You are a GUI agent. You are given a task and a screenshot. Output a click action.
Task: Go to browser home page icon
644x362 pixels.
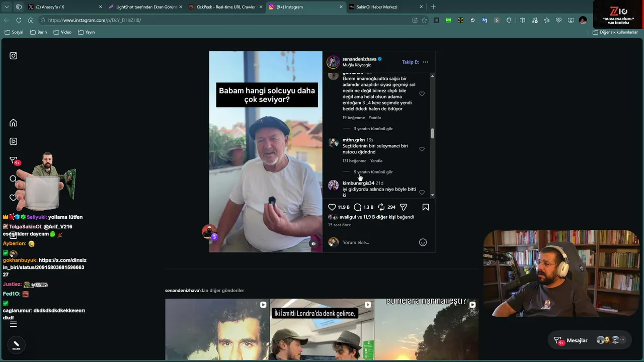[x=31, y=20]
